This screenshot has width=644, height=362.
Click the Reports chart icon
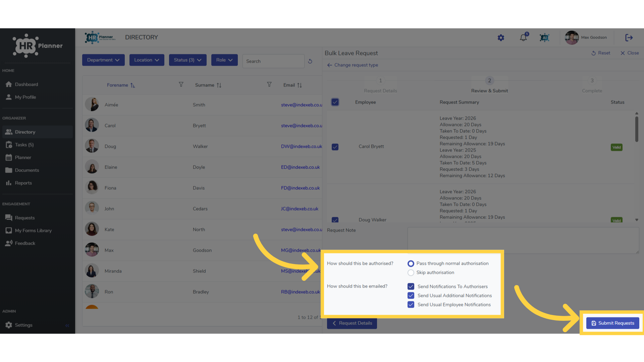(x=9, y=183)
